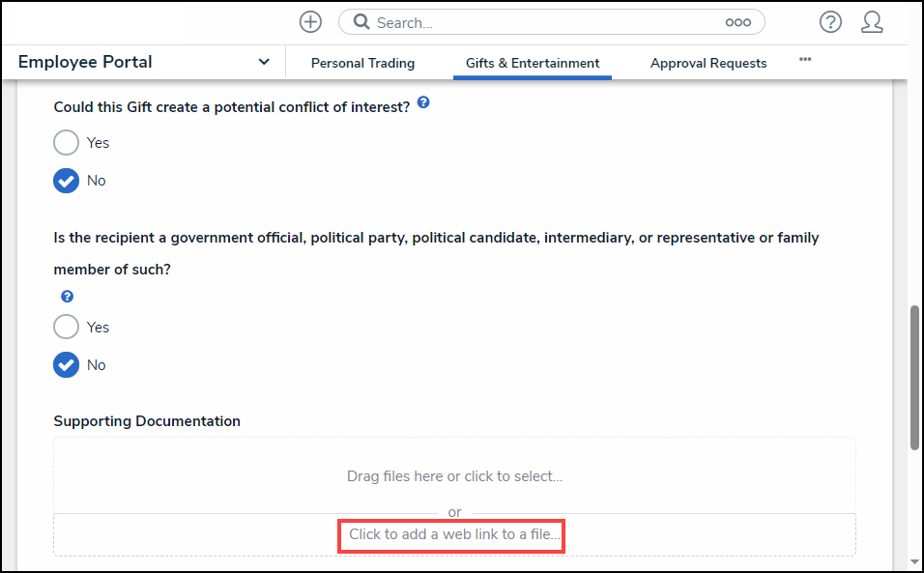Open the more tabs ellipsis icon

click(x=805, y=60)
